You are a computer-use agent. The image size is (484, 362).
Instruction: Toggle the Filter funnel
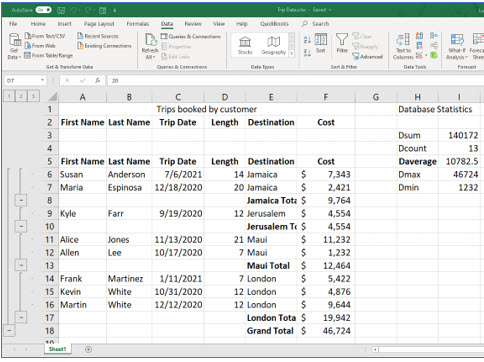(x=342, y=43)
